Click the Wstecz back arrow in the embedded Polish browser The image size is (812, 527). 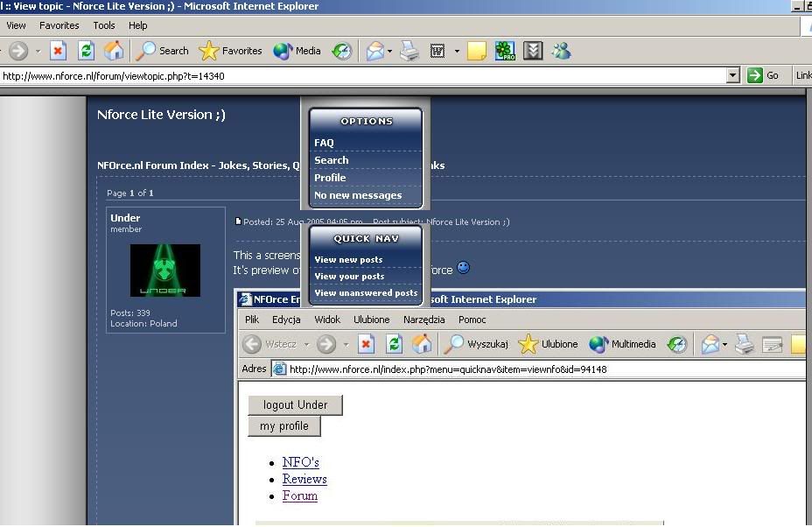252,344
